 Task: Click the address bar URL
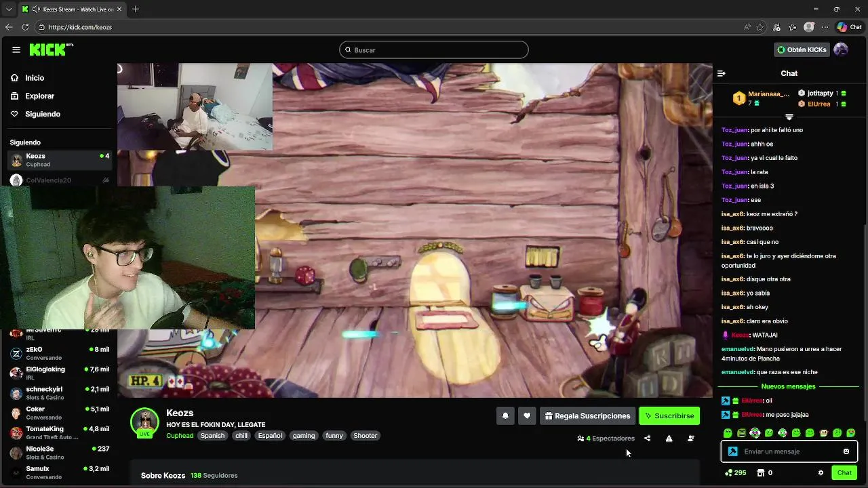click(80, 27)
